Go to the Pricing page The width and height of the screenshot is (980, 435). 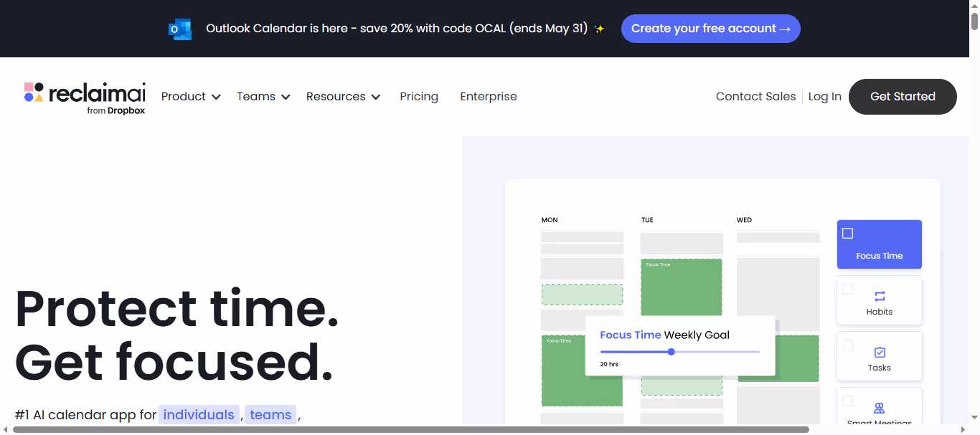click(x=419, y=96)
